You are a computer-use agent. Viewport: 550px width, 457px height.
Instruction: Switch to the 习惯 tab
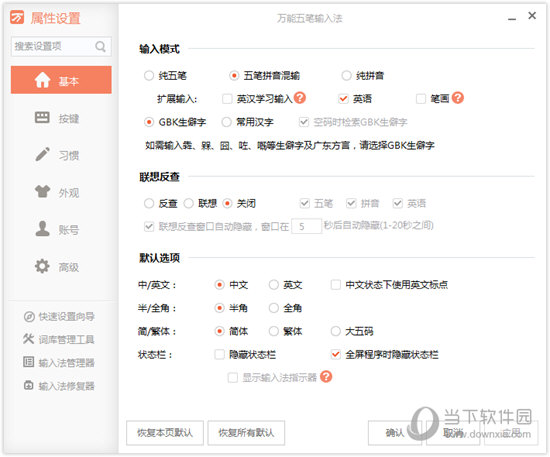coord(61,155)
